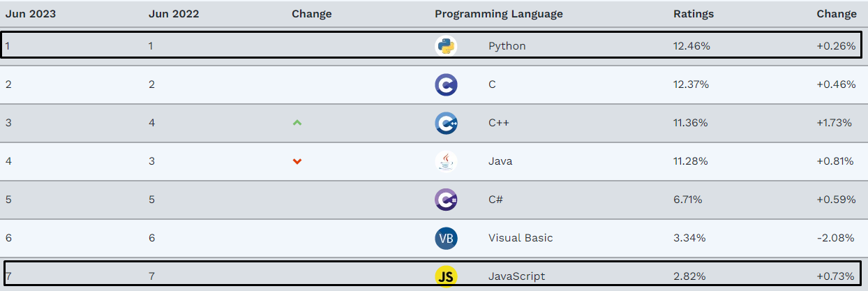Viewport: 868px width, 291px height.
Task: Click the Visual Basic VB icon
Action: pyautogui.click(x=446, y=238)
